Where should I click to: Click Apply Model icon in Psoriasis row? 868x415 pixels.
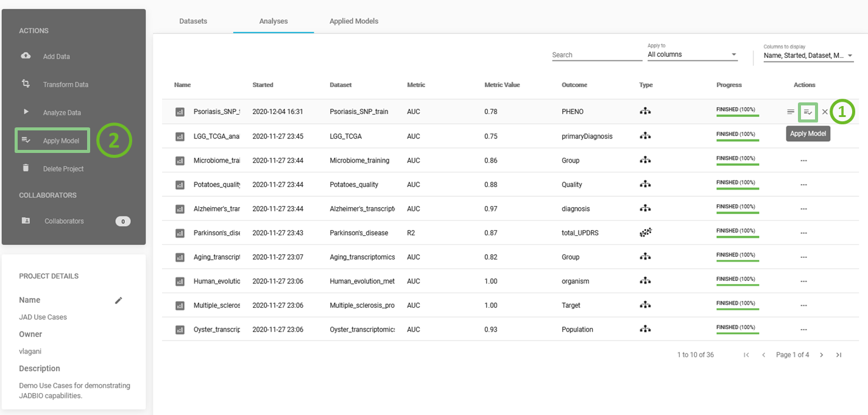pos(808,112)
